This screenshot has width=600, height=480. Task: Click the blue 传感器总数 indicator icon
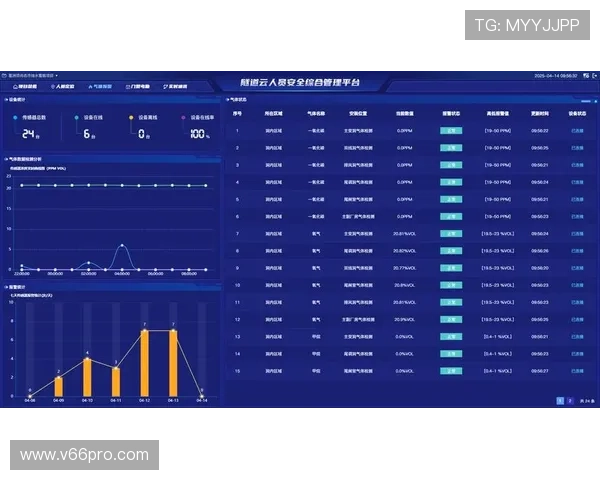pyautogui.click(x=13, y=117)
